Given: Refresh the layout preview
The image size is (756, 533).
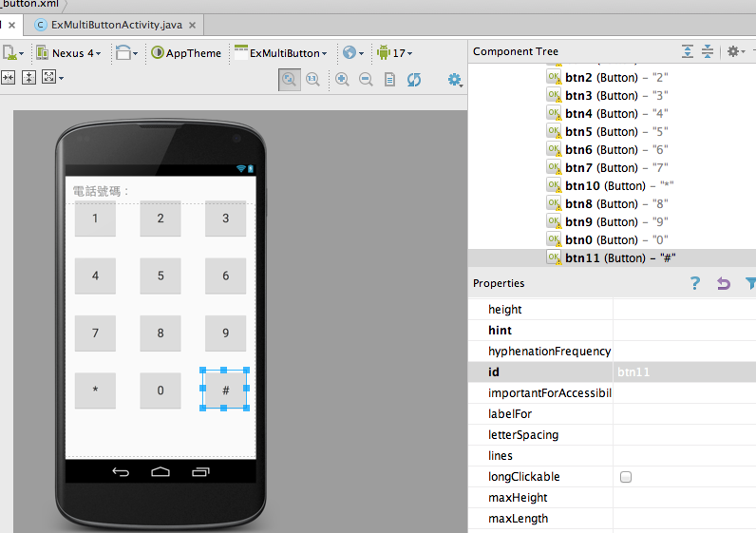Looking at the screenshot, I should pos(414,80).
